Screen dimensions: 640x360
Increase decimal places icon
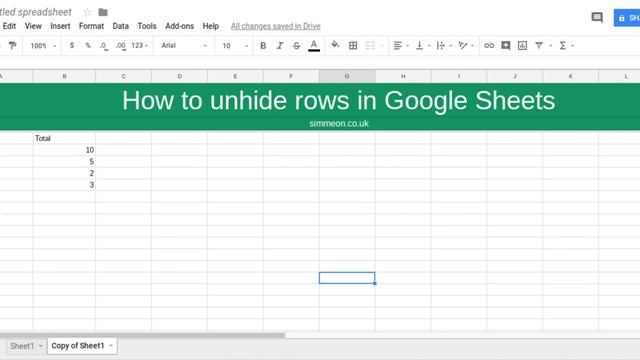click(120, 46)
